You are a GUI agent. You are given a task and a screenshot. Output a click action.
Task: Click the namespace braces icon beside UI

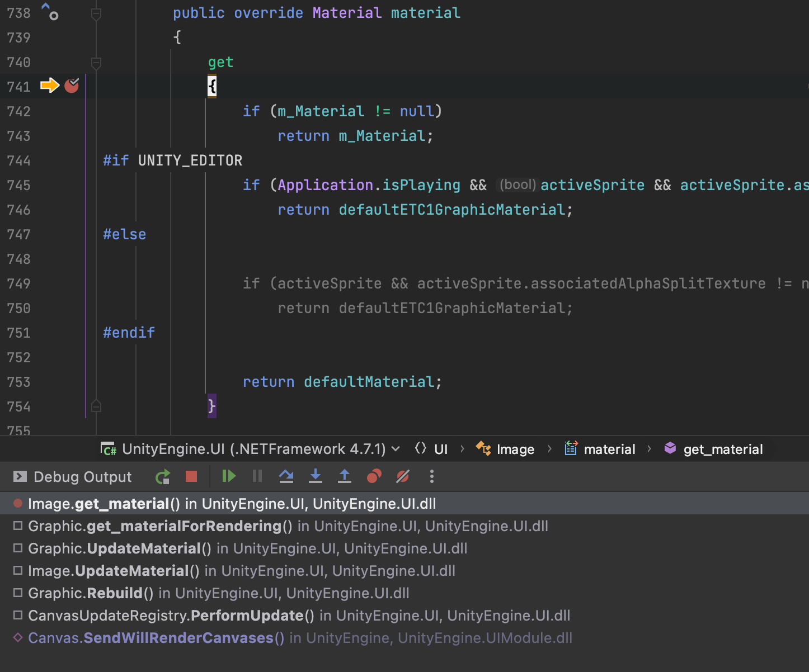421,448
